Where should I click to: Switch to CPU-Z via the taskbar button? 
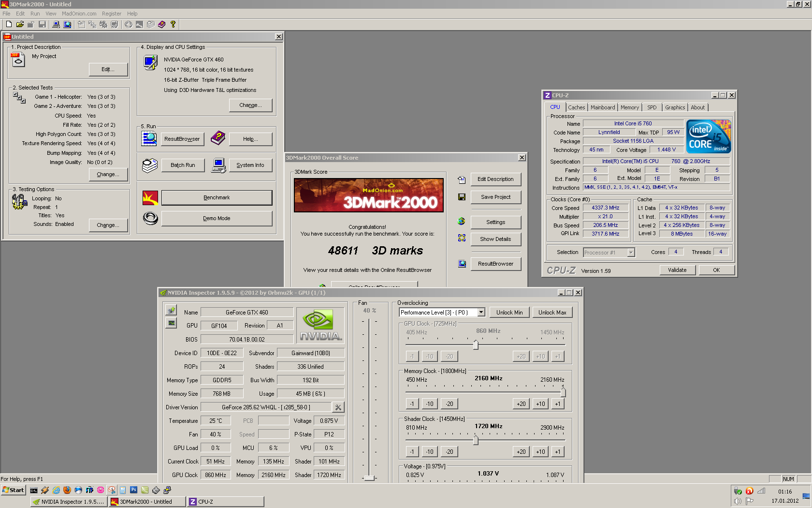pos(226,502)
